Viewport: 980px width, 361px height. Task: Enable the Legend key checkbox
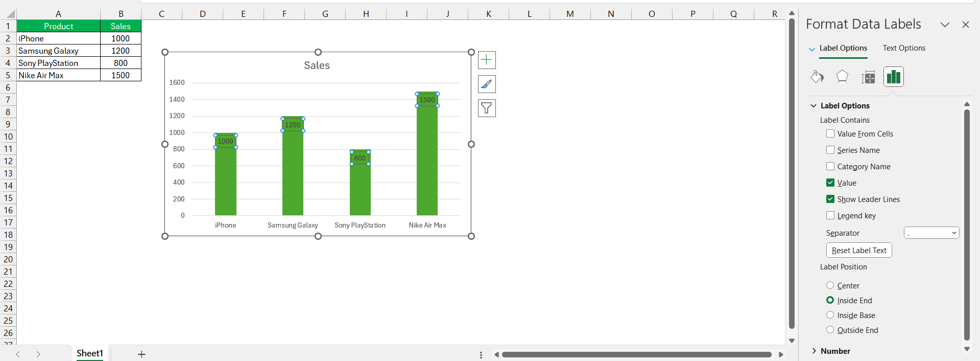(830, 215)
